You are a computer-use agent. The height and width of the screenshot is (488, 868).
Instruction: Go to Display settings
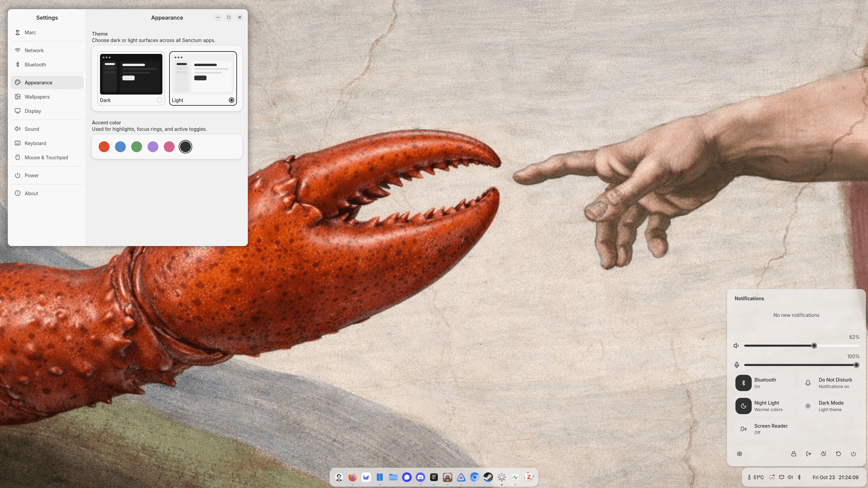coord(47,111)
